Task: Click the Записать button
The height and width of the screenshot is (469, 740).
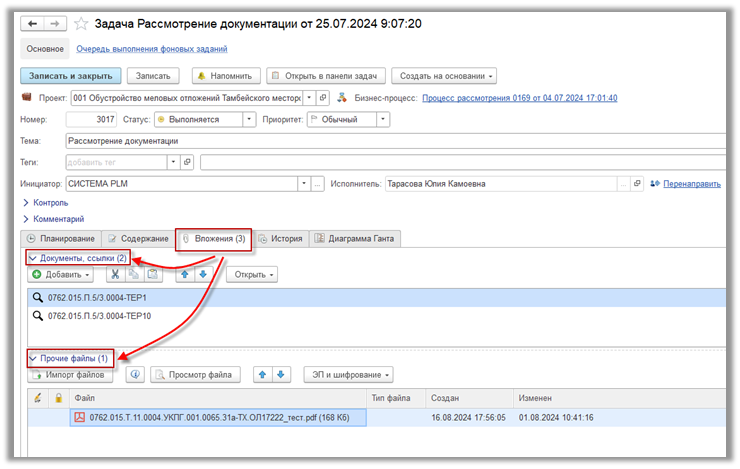Action: coord(153,76)
